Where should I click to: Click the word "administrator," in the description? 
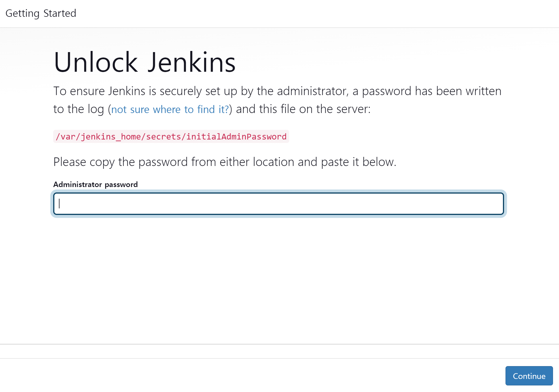(x=313, y=91)
